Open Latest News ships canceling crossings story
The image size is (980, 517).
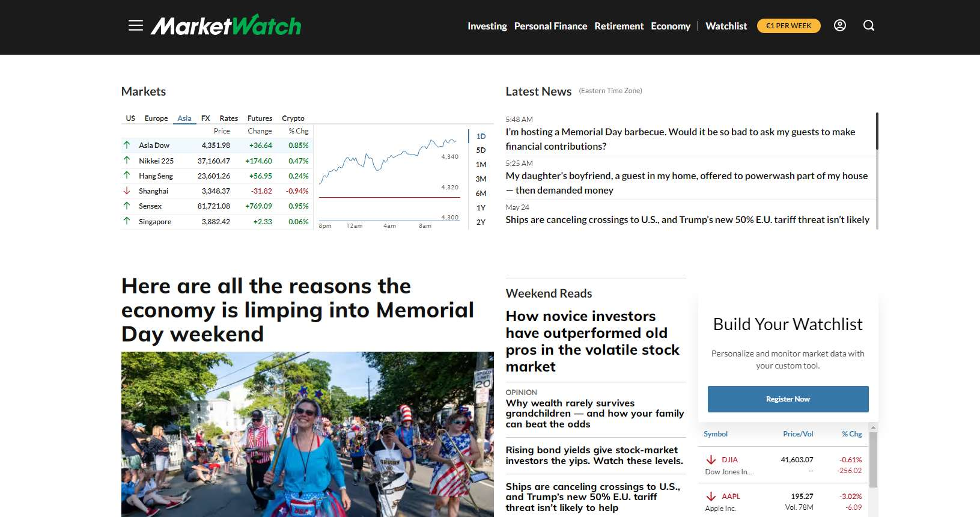(687, 219)
